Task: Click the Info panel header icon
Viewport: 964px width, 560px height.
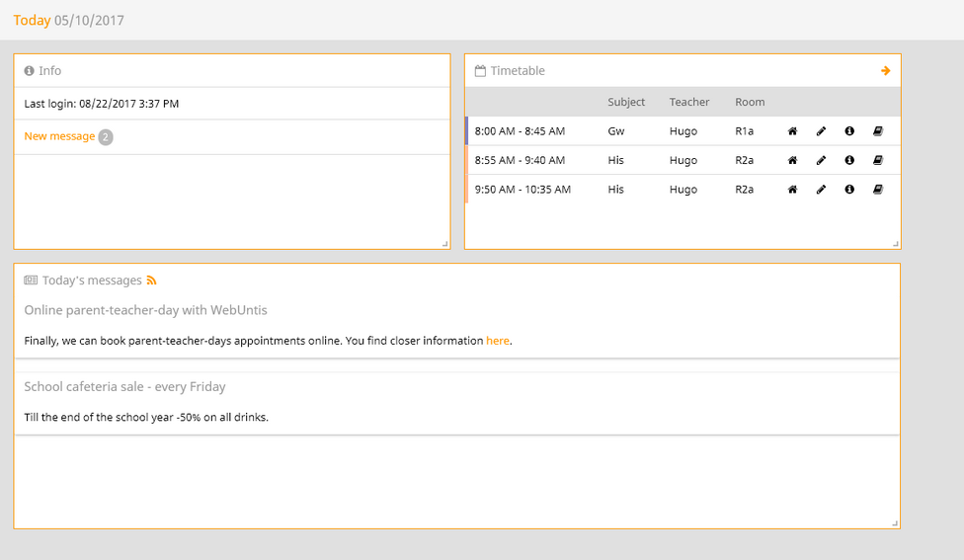Action: 29,71
